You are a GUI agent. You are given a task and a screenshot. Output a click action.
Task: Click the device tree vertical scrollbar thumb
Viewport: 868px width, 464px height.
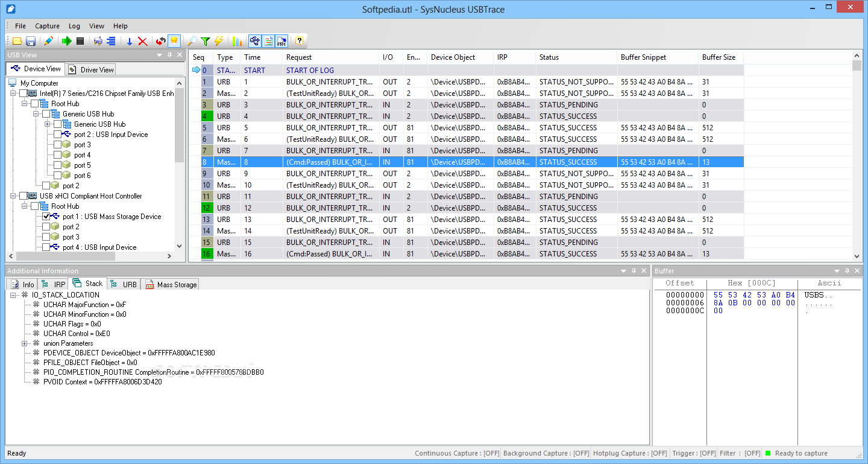click(179, 125)
